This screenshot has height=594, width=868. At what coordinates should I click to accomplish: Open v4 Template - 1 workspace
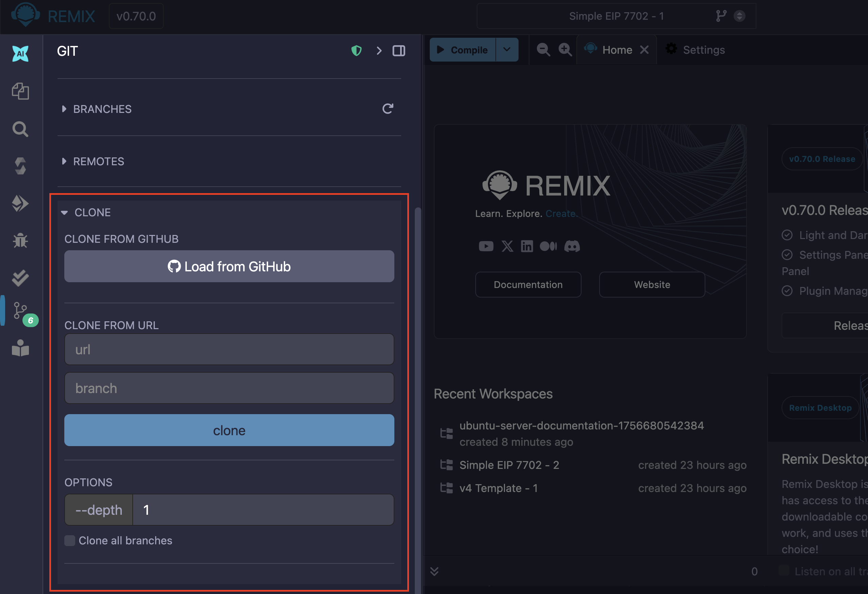tap(498, 488)
